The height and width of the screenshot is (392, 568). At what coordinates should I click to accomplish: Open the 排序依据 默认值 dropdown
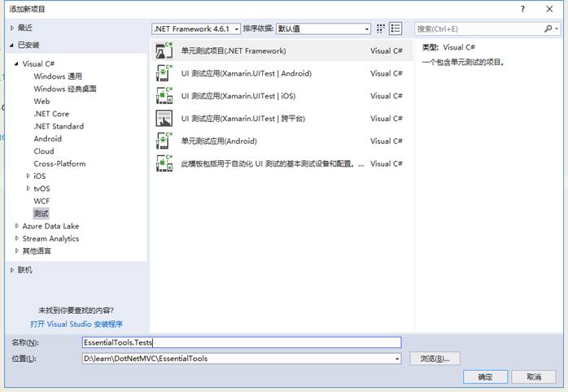point(324,28)
